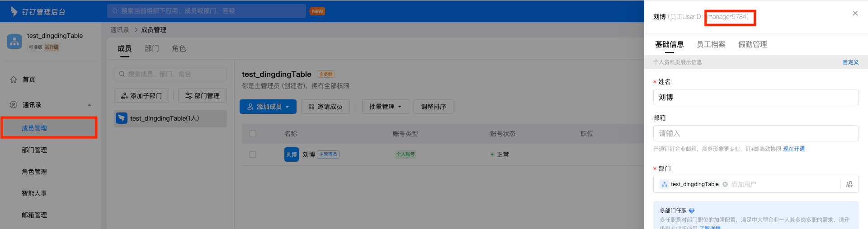Check the checkbox for 刘博 row
This screenshot has width=868, height=229.
[x=253, y=154]
